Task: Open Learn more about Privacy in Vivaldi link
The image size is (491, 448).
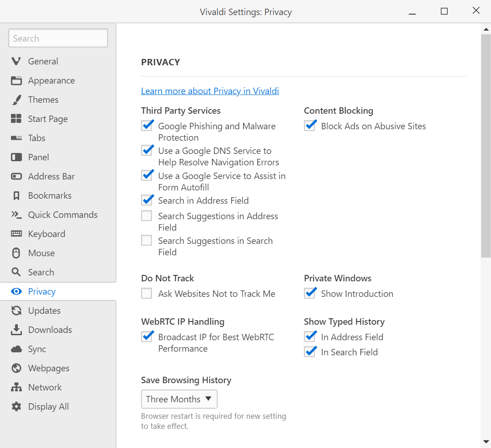Action: pyautogui.click(x=210, y=91)
